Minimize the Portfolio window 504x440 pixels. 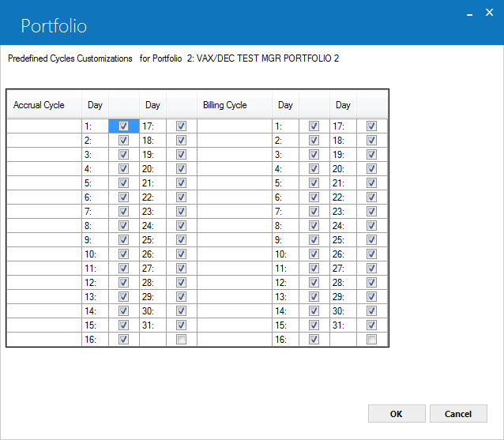pos(469,13)
